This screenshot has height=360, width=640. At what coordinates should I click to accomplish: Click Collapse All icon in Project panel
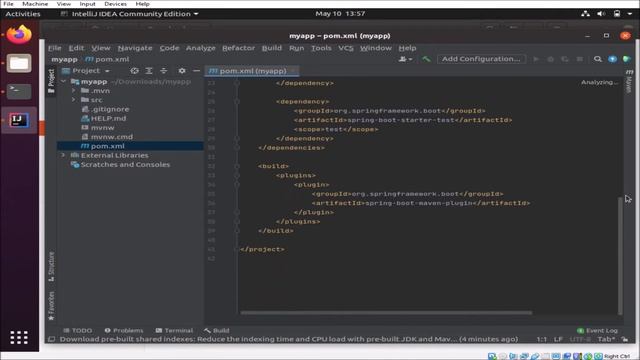pos(163,71)
